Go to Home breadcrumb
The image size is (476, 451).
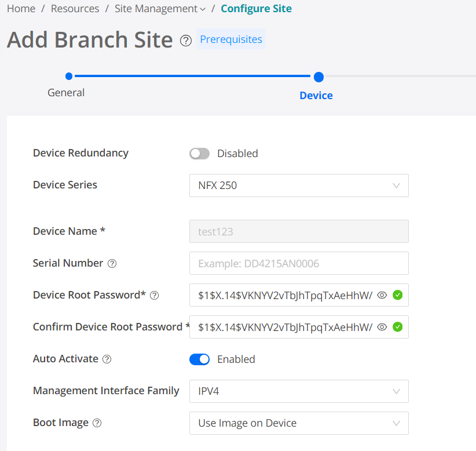[21, 9]
